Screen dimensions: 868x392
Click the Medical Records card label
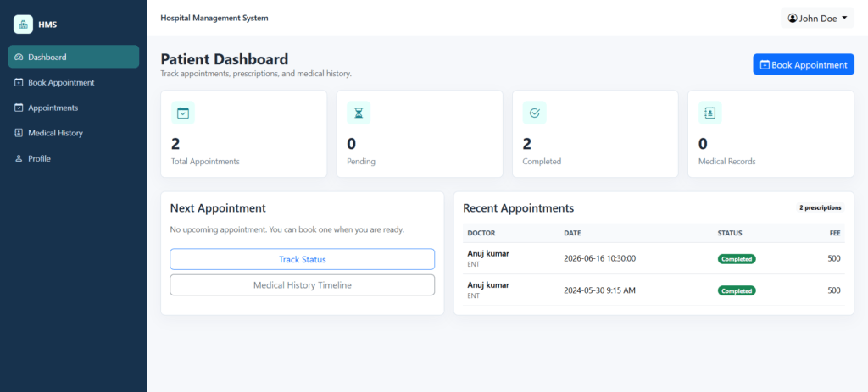click(726, 162)
